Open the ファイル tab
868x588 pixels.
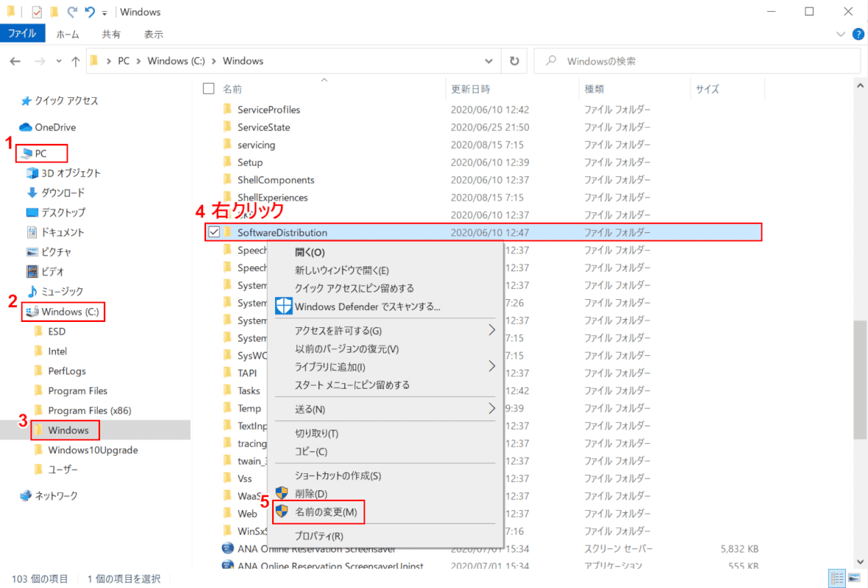(22, 34)
